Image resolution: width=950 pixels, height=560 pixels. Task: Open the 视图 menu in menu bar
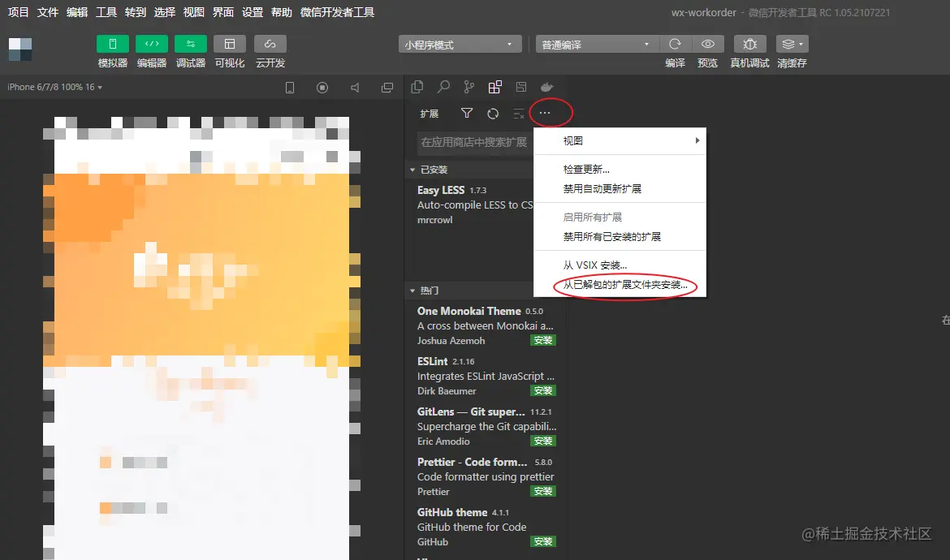[x=194, y=12]
